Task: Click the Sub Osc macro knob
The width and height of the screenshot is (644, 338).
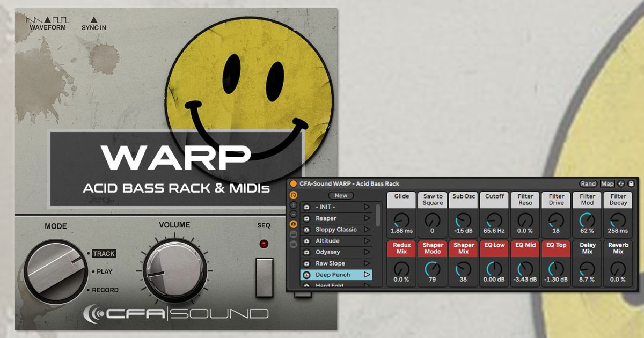Action: [x=464, y=220]
